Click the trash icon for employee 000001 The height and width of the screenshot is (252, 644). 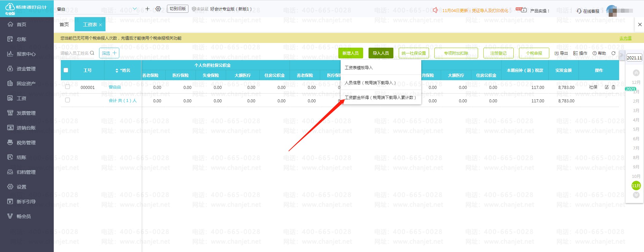613,87
